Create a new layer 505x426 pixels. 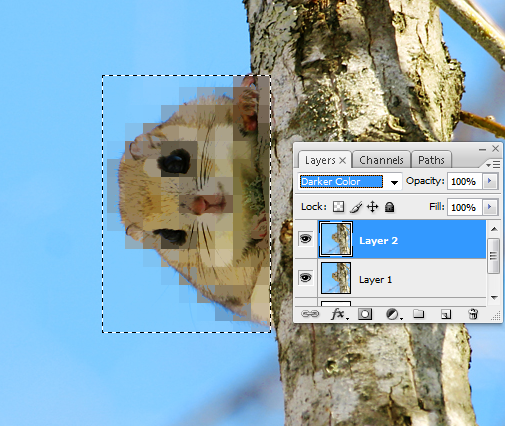pos(446,314)
